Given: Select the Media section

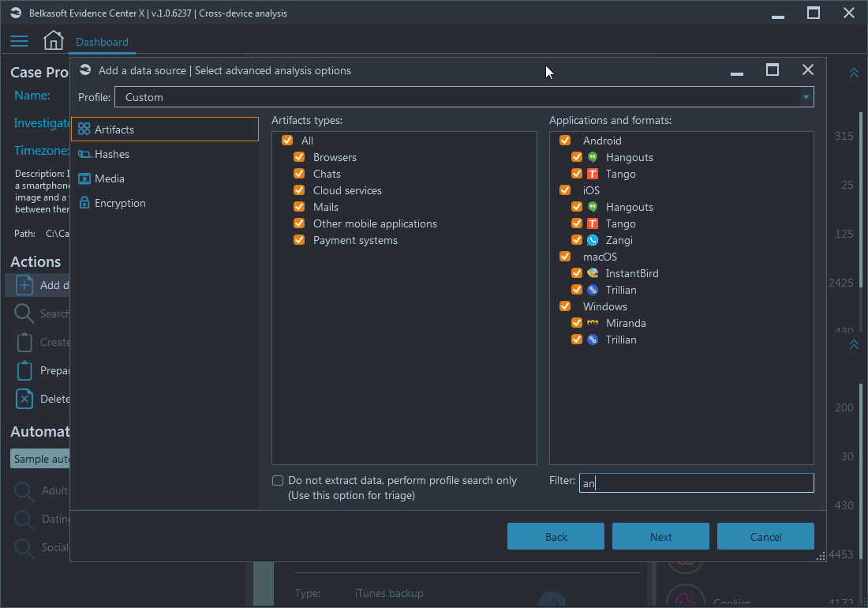Looking at the screenshot, I should (x=165, y=178).
